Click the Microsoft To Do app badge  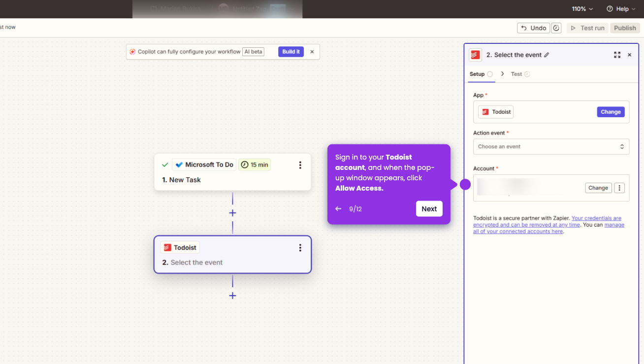(x=204, y=165)
